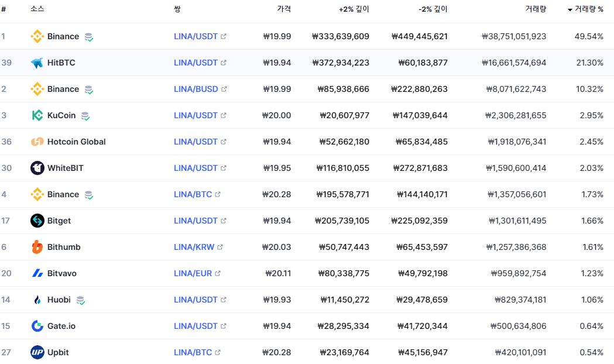Click the WhiteBIT exchange logo
The width and height of the screenshot is (614, 364).
click(x=37, y=168)
